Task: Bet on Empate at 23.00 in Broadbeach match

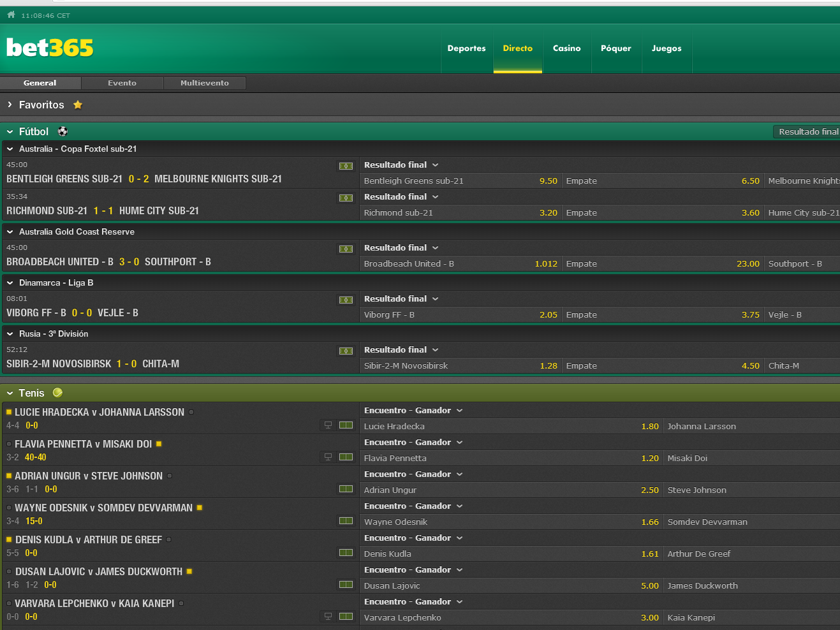Action: pos(663,263)
